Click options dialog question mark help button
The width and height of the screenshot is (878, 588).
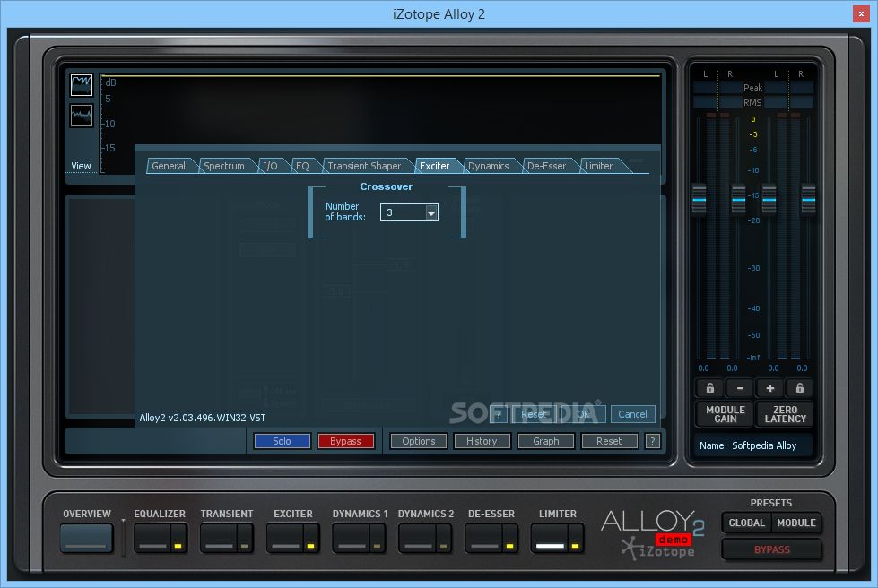pos(499,414)
